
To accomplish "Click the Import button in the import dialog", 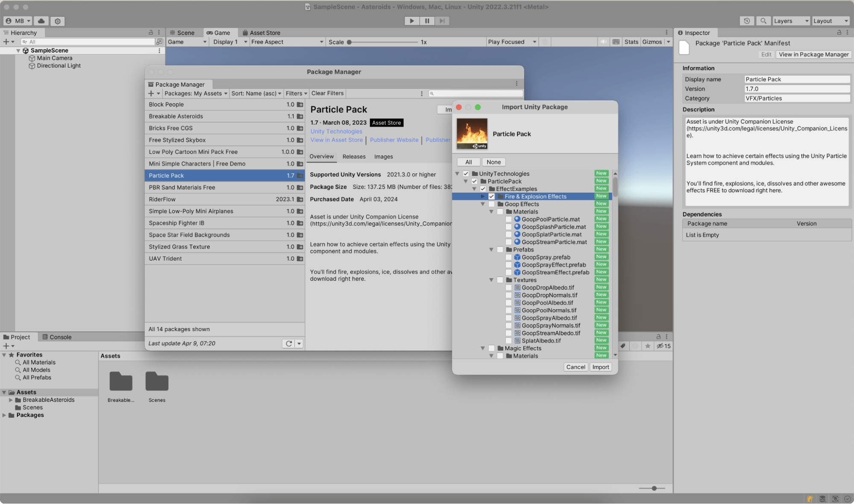I will (x=600, y=367).
